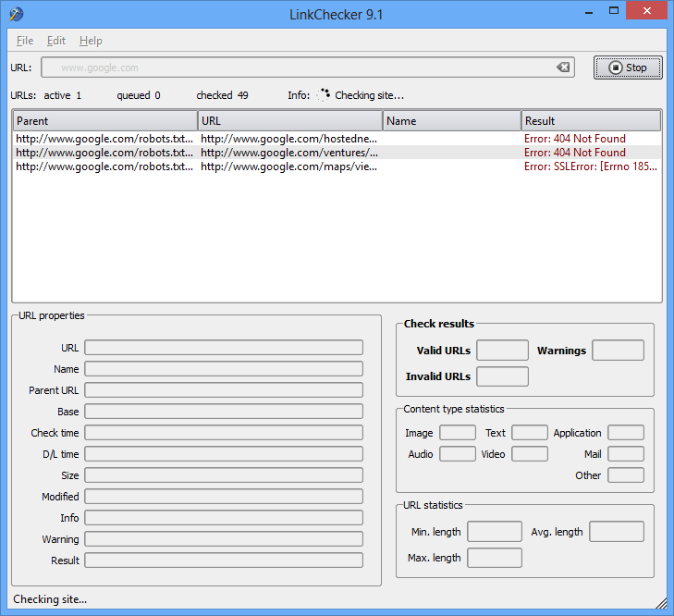Click the Name property field
Image resolution: width=674 pixels, height=616 pixels.
224,369
